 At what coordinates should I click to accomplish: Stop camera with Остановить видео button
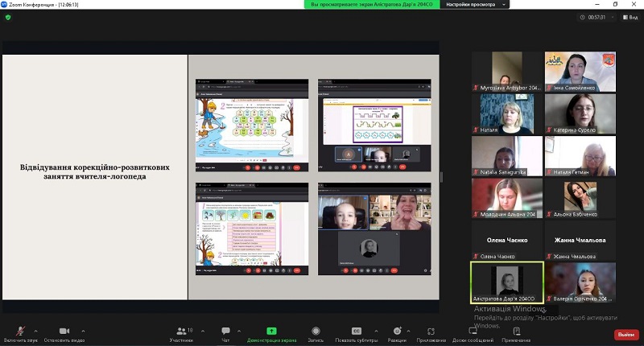click(x=63, y=332)
